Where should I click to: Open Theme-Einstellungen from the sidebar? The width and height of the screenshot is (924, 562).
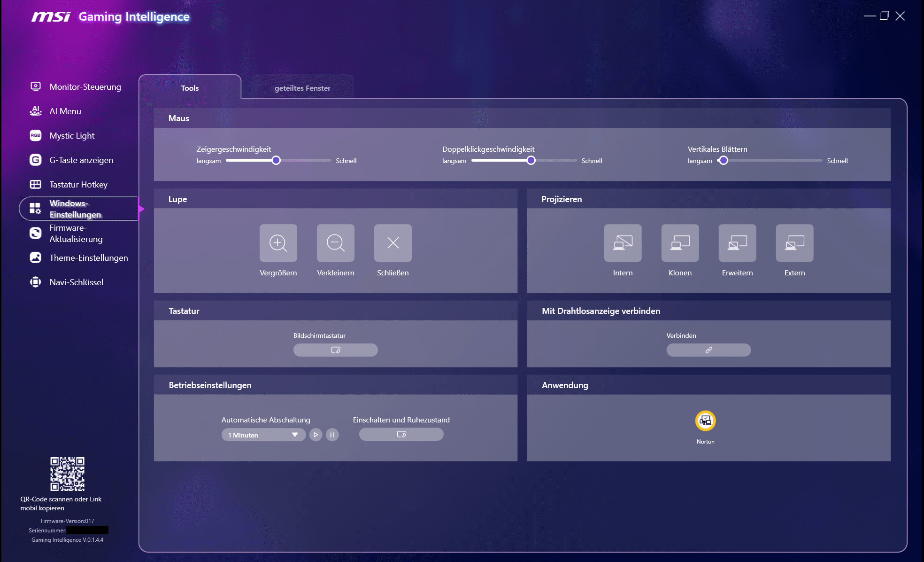click(88, 258)
